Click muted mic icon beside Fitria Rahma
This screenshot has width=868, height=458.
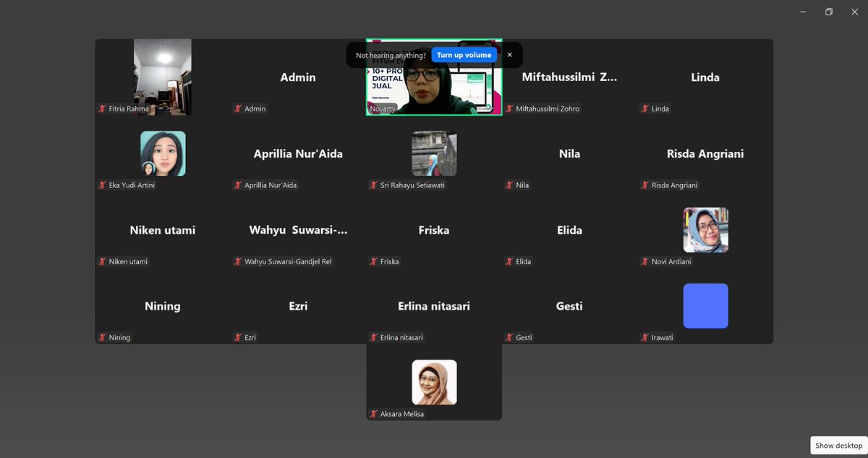102,109
